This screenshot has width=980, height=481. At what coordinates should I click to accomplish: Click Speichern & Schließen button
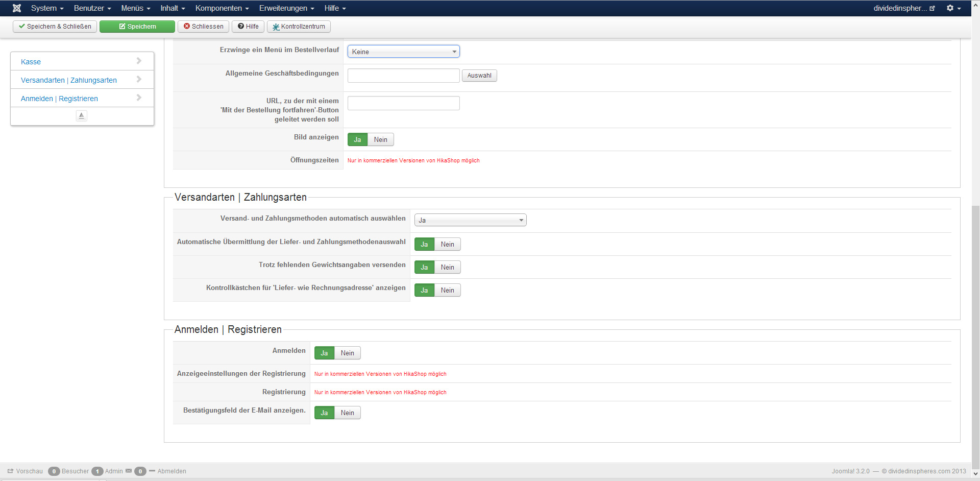click(x=55, y=27)
